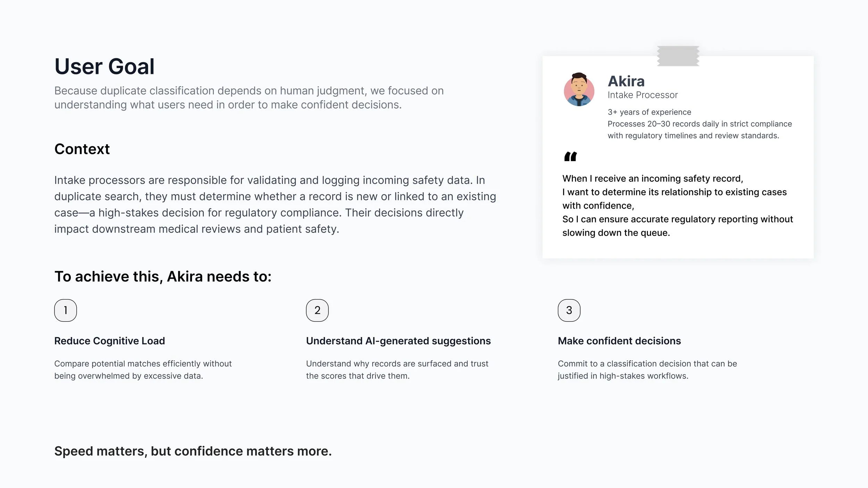Screen dimensions: 868x488
Task: Click the Context paragraph about intake processors
Action: [x=275, y=204]
